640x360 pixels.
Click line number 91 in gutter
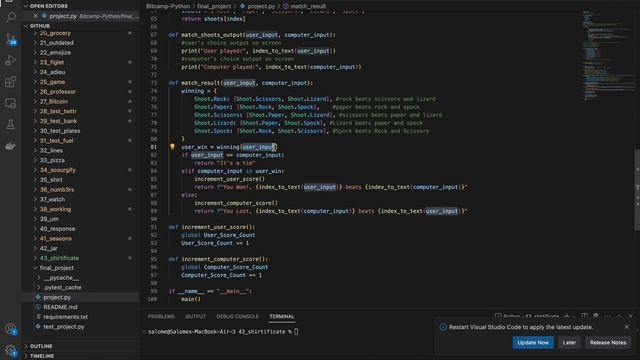click(153, 227)
